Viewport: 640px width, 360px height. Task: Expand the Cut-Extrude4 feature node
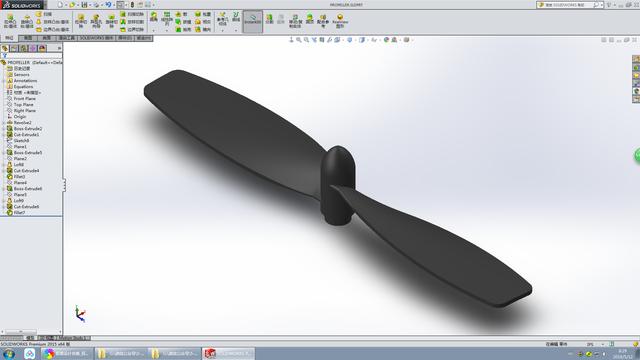click(4, 171)
